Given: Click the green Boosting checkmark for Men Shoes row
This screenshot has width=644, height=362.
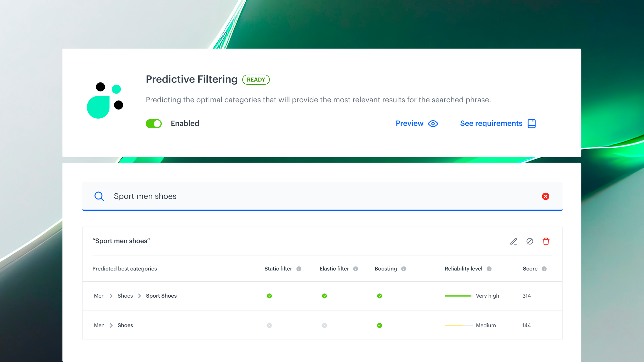Looking at the screenshot, I should [x=380, y=325].
